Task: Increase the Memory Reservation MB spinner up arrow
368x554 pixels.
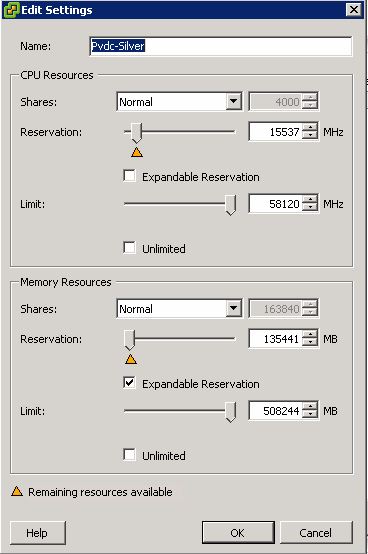Action: 310,335
